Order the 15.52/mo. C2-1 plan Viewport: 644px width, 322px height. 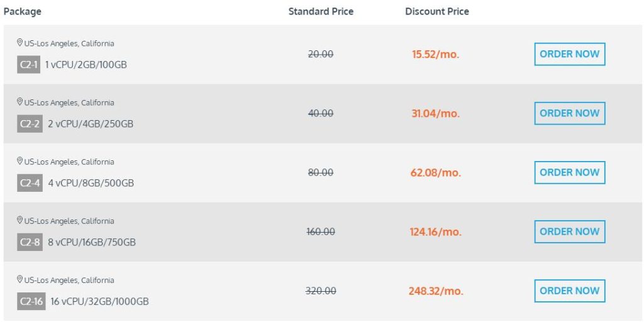(570, 54)
